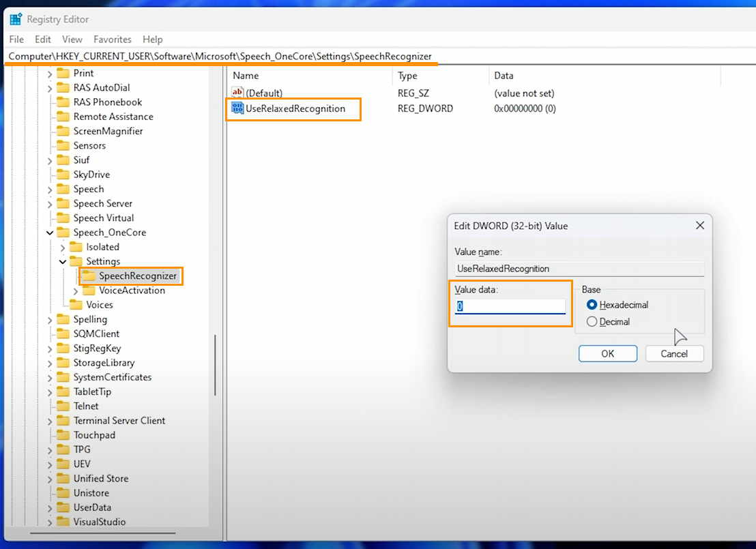Click the Value data input field
The width and height of the screenshot is (756, 549).
coord(510,306)
